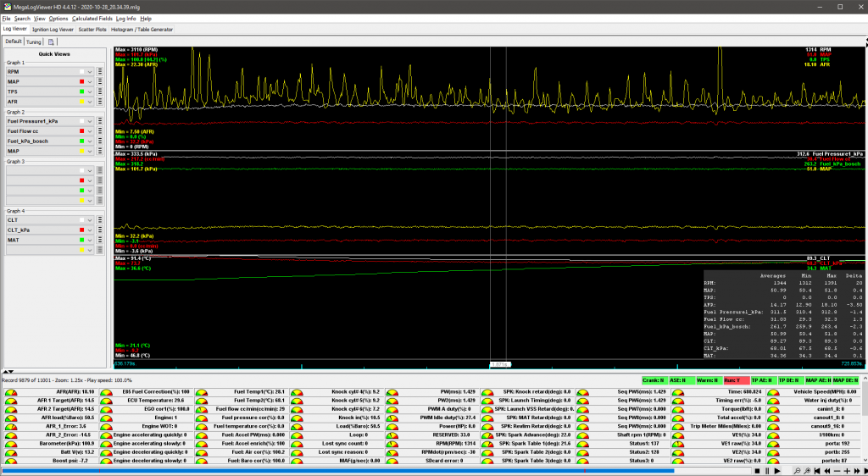The width and height of the screenshot is (868, 476).
Task: Open the empty first Graph 3 field dropdown
Action: (x=90, y=171)
